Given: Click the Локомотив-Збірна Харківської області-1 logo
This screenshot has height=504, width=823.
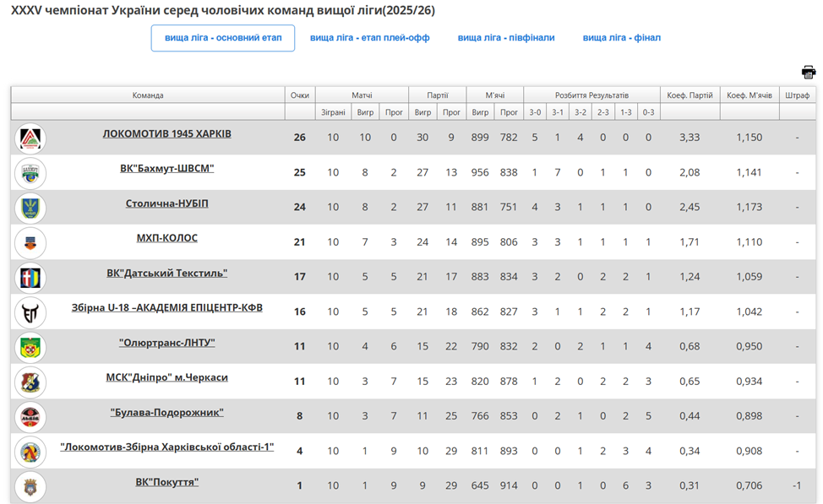Looking at the screenshot, I should click(x=30, y=452).
